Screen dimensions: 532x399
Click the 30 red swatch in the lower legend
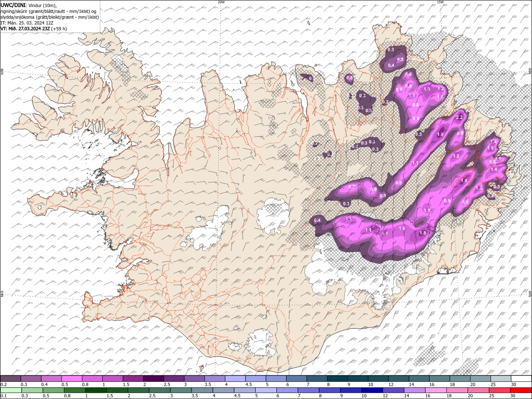coord(521,390)
